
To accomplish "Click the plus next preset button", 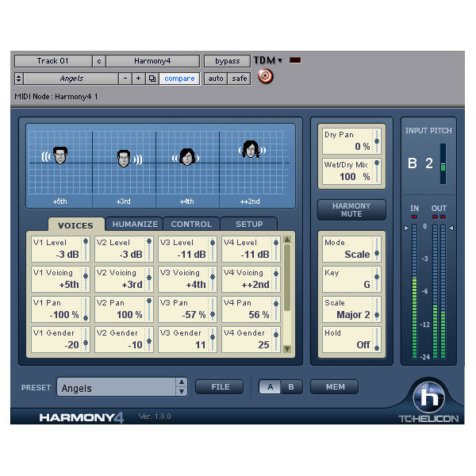I will coord(138,79).
